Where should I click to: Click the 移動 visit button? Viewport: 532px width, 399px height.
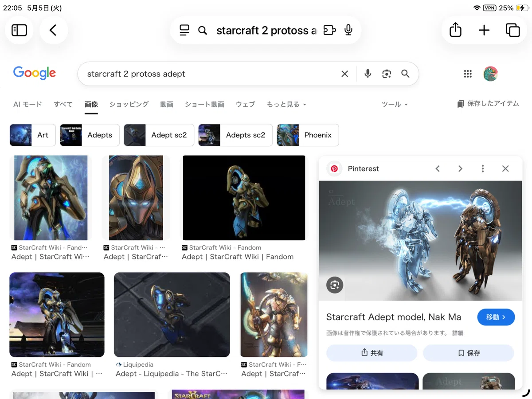click(496, 317)
